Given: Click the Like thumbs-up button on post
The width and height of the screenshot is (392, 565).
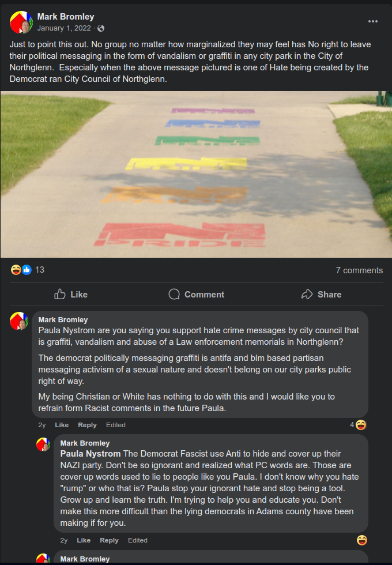Looking at the screenshot, I should pos(71,295).
